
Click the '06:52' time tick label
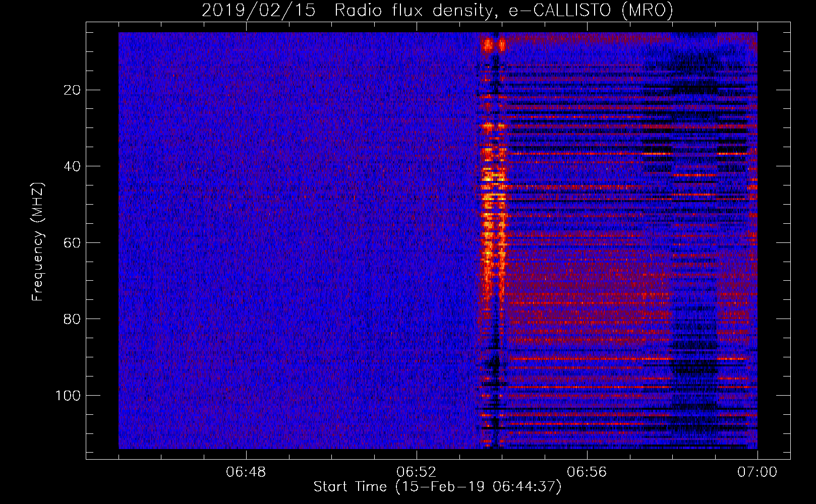point(417,472)
